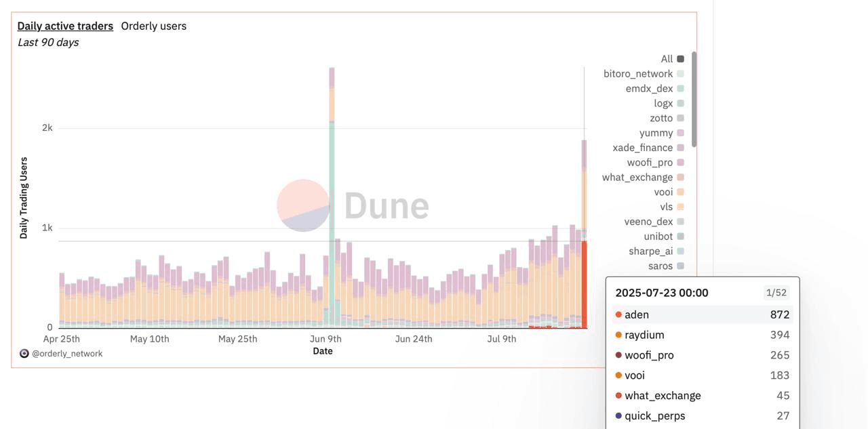868x429 pixels.
Task: Click the Apr 25th axis label
Action: (x=62, y=339)
